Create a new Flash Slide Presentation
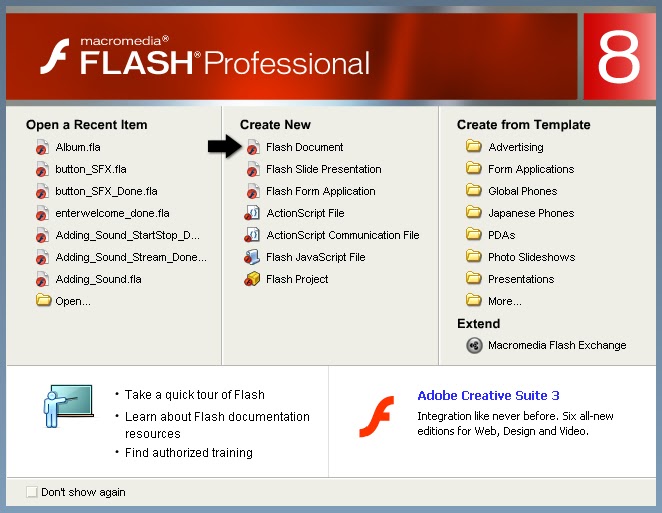662x513 pixels. 323,169
